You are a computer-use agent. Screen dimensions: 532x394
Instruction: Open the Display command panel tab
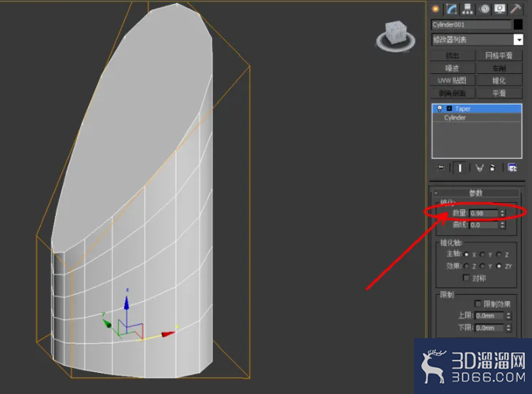point(500,9)
